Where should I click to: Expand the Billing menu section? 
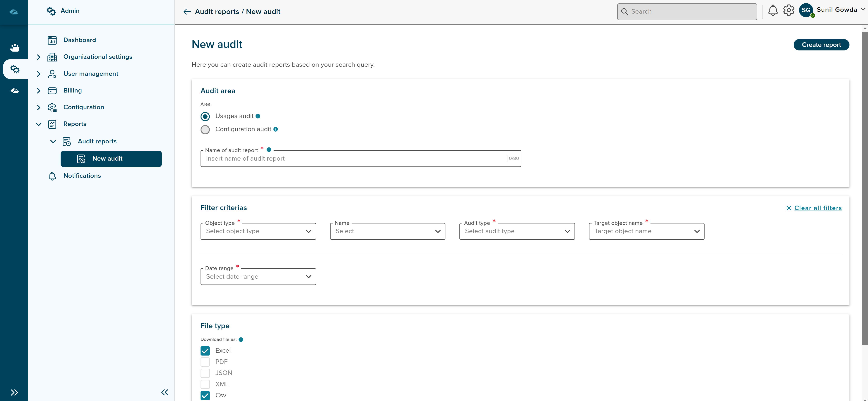[x=38, y=91]
